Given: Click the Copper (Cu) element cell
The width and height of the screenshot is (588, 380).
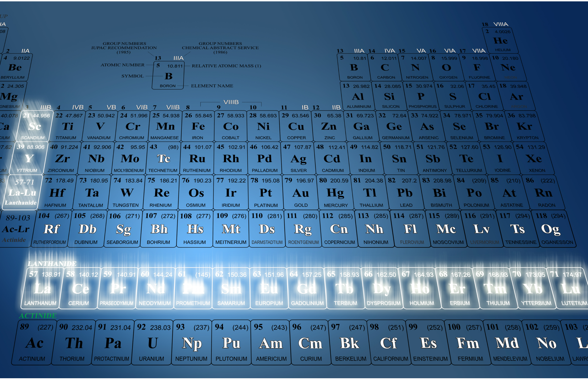Looking at the screenshot, I should click(296, 126).
